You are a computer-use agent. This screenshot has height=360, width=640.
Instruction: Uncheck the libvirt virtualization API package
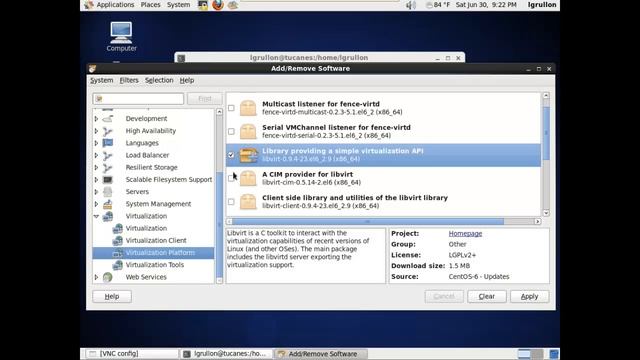(231, 155)
